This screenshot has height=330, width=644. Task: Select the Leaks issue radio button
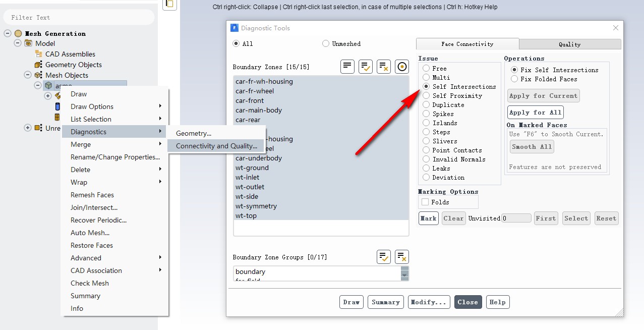[426, 169]
